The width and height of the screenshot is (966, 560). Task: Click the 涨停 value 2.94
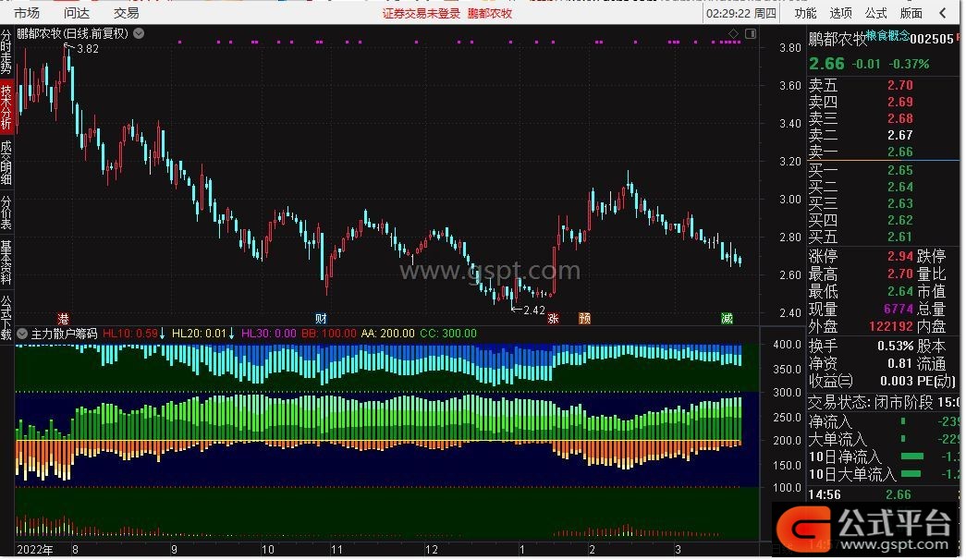click(x=900, y=256)
